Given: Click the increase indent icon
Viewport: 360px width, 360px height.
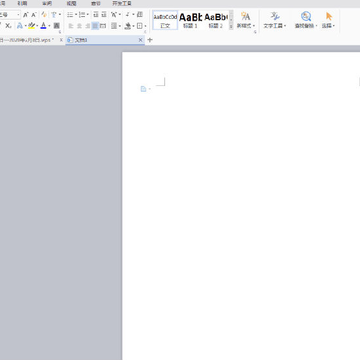Looking at the screenshot, I should pos(104,15).
